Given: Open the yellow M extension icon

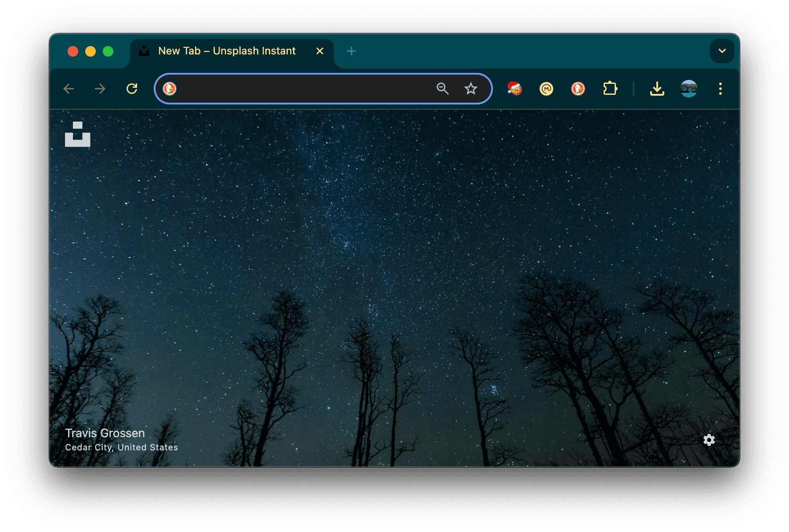Looking at the screenshot, I should [x=546, y=89].
